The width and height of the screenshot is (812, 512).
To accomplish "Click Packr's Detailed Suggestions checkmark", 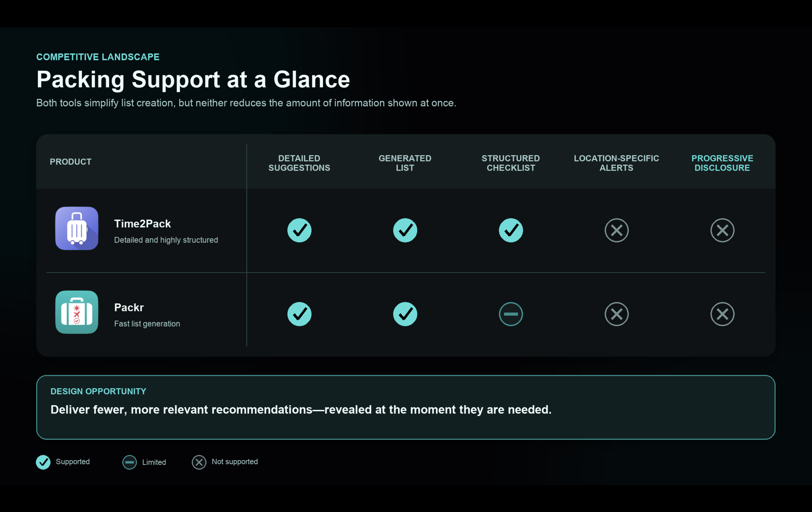I will point(299,314).
